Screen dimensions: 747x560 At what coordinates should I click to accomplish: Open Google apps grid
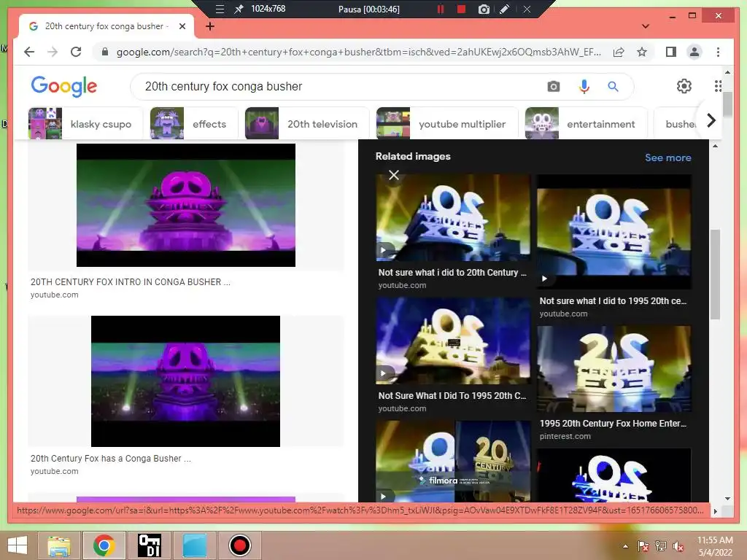tap(718, 86)
